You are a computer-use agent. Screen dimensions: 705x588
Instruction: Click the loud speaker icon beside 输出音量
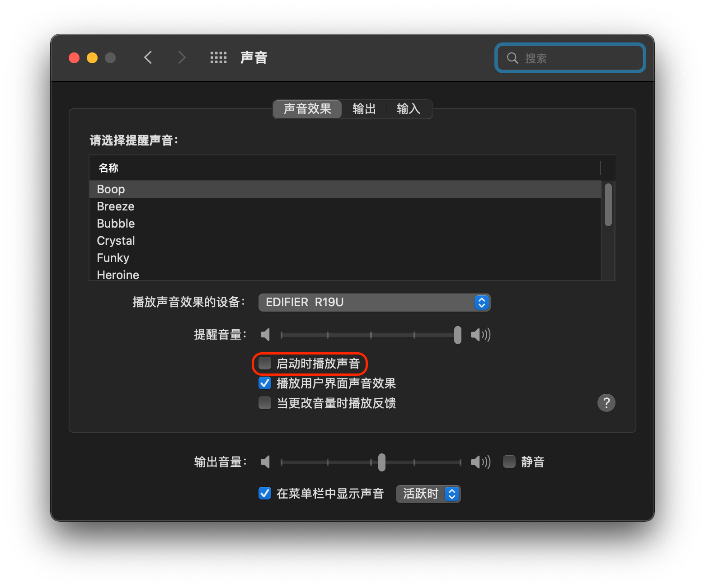pos(480,462)
